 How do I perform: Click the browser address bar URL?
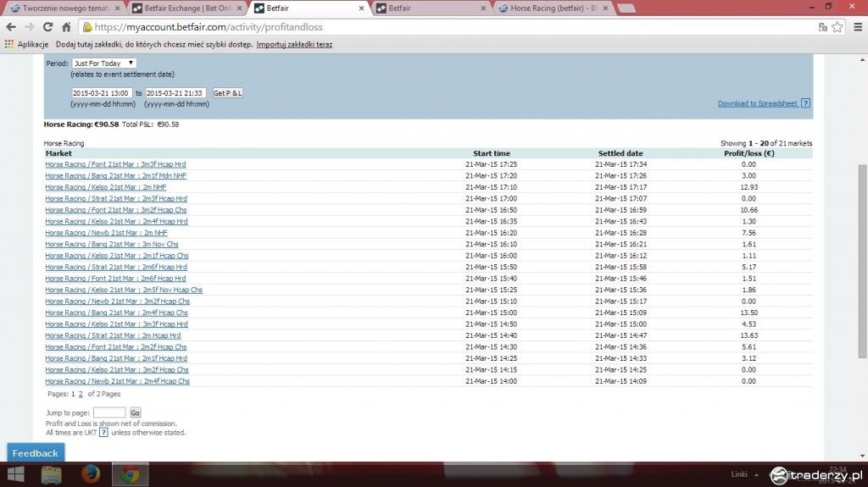tap(209, 26)
